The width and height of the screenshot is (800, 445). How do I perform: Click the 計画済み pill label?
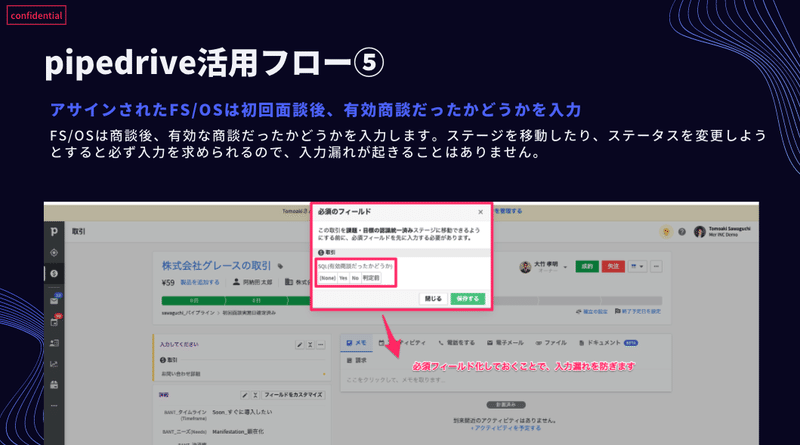[506, 405]
